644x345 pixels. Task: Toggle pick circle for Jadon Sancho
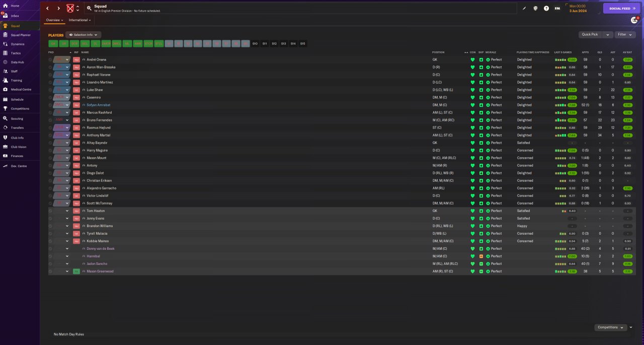(50, 263)
